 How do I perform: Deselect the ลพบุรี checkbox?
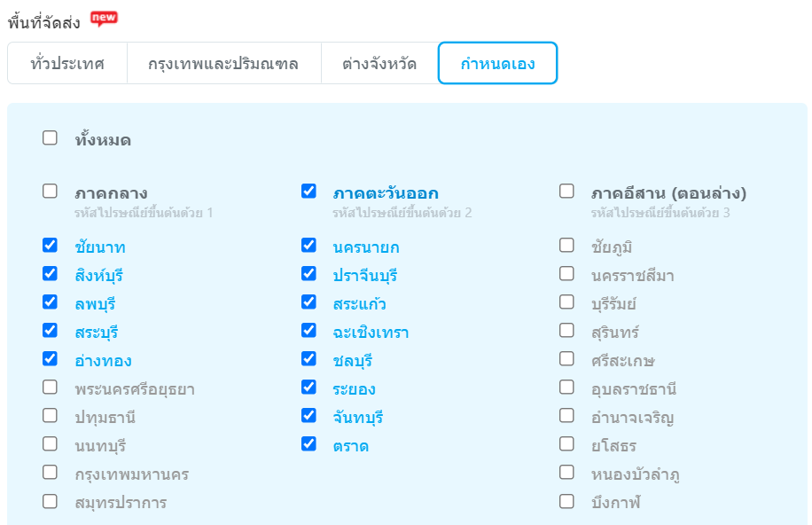coord(51,302)
